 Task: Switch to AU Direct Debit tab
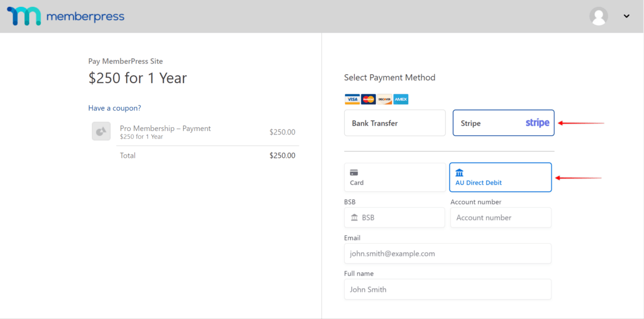coord(500,177)
